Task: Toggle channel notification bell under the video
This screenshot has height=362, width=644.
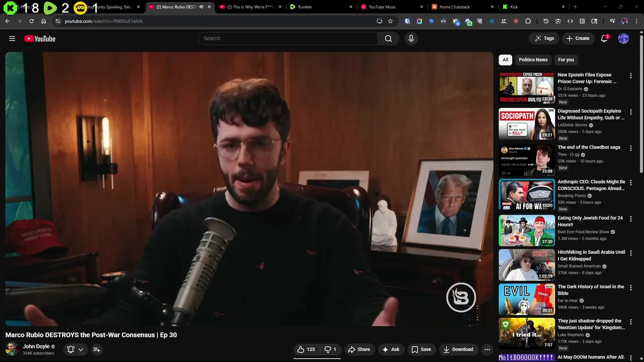Action: (71, 349)
